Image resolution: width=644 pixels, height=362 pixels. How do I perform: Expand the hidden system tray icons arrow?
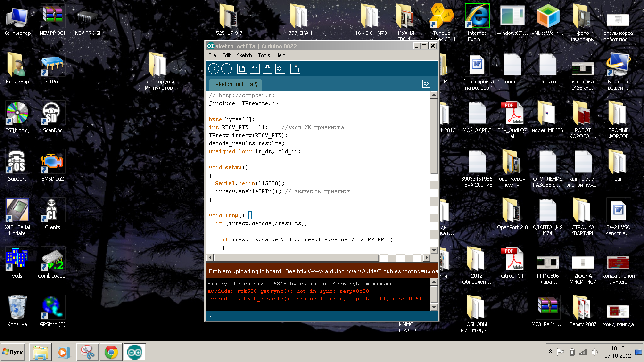550,352
